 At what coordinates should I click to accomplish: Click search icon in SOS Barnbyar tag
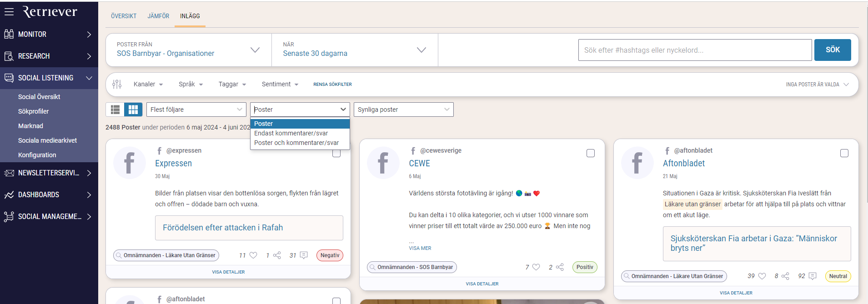372,267
